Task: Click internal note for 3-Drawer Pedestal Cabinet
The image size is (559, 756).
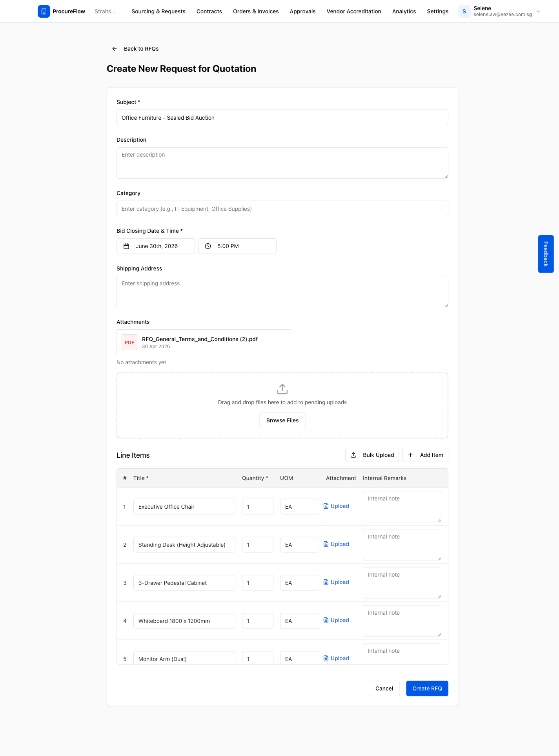Action: pyautogui.click(x=402, y=583)
